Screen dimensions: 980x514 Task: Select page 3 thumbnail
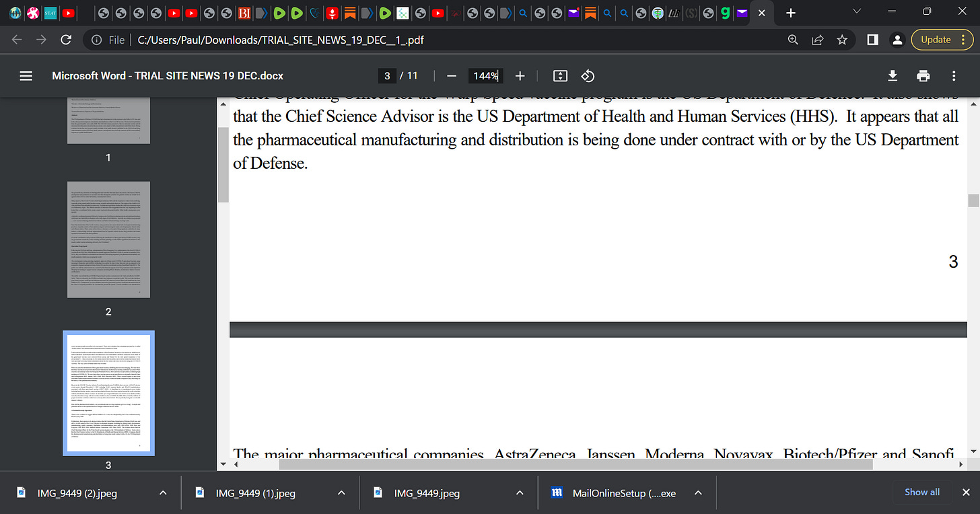click(108, 394)
